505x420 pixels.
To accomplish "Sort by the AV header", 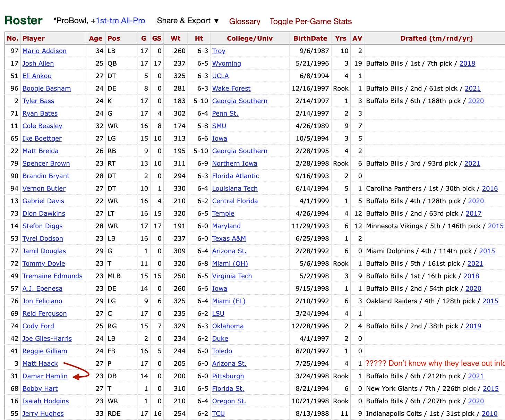I will tap(357, 38).
